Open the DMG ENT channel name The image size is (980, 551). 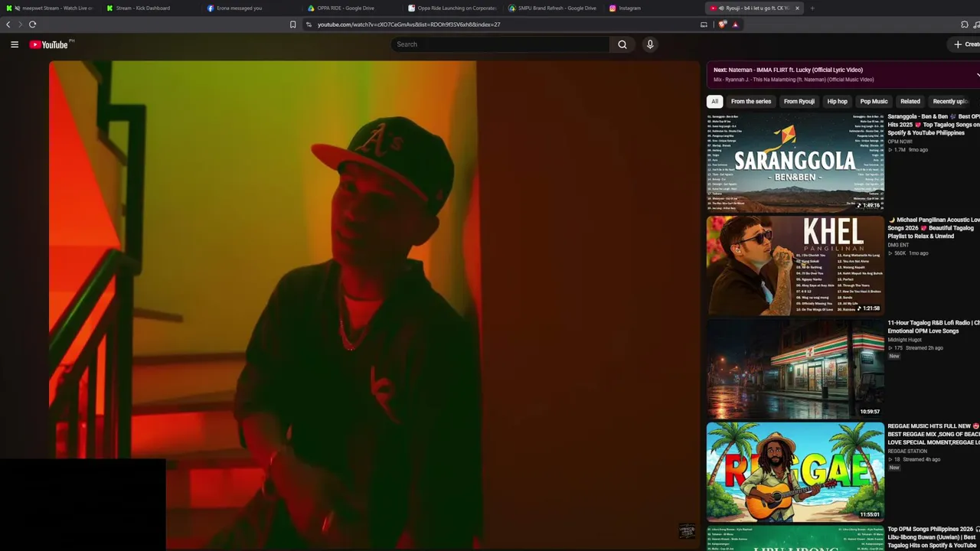[898, 245]
